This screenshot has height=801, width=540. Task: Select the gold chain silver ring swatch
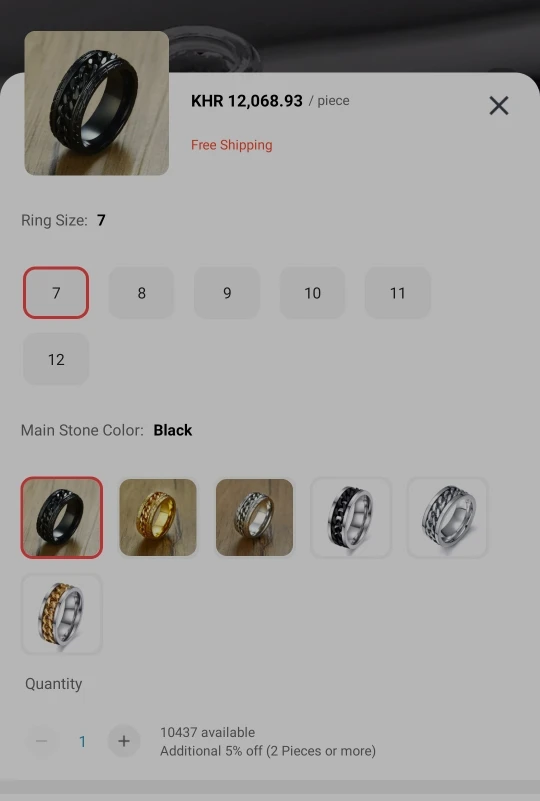62,614
